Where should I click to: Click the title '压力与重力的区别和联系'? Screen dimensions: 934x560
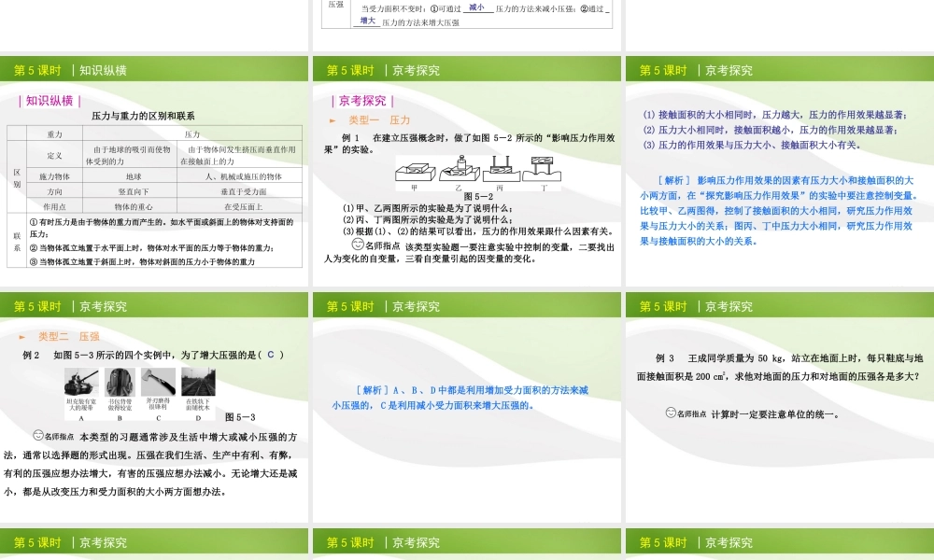[143, 116]
